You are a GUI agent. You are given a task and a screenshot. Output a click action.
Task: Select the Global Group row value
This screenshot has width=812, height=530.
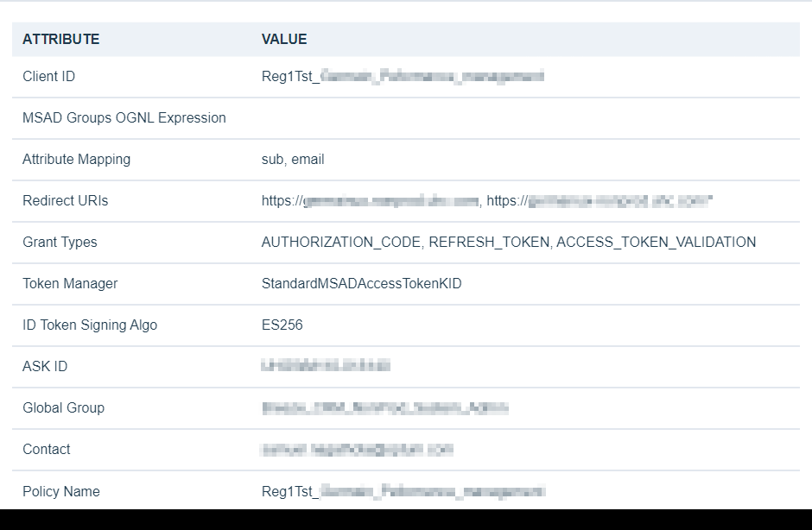[x=384, y=408]
